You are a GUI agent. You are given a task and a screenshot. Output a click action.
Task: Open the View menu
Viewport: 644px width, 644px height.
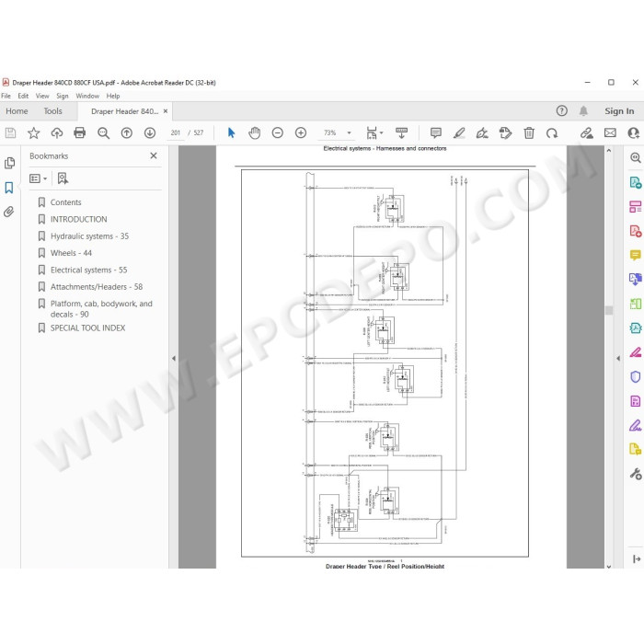[42, 96]
